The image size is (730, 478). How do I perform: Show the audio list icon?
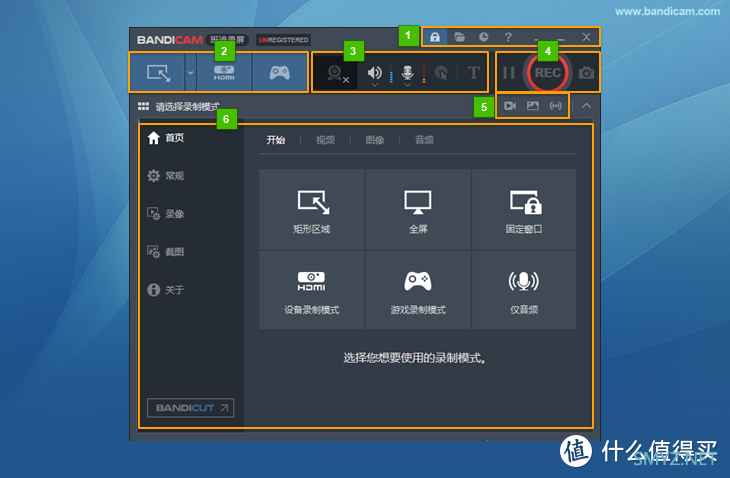pos(555,106)
